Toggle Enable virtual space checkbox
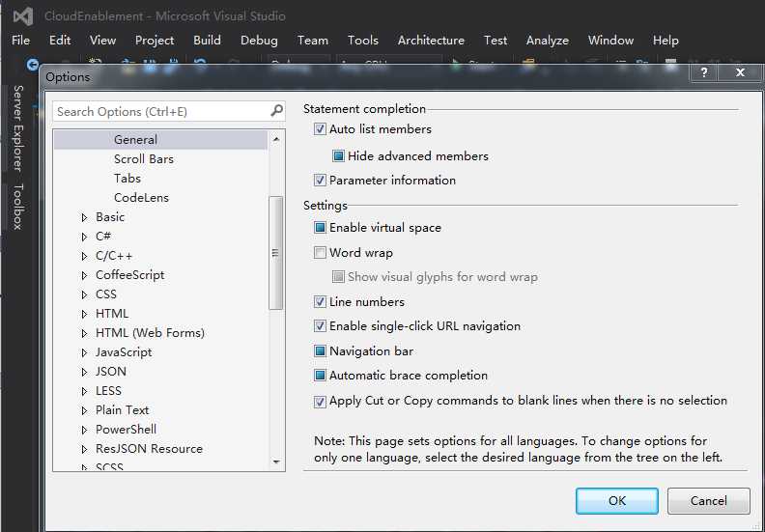765x532 pixels. tap(320, 228)
